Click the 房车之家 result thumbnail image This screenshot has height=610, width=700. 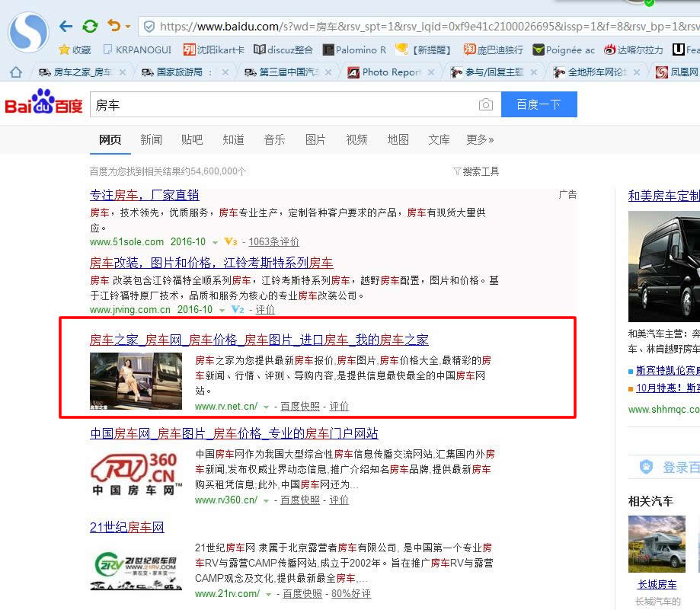pos(136,381)
